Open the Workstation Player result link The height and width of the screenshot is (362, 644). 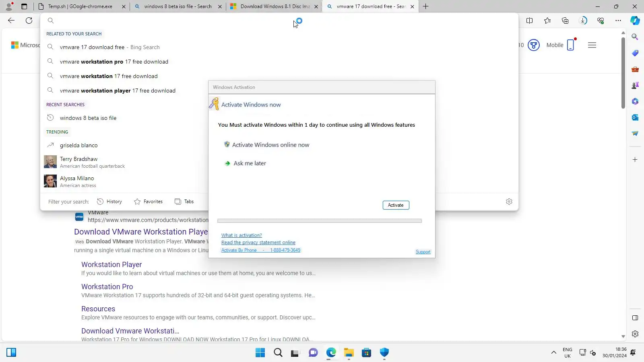point(111,265)
